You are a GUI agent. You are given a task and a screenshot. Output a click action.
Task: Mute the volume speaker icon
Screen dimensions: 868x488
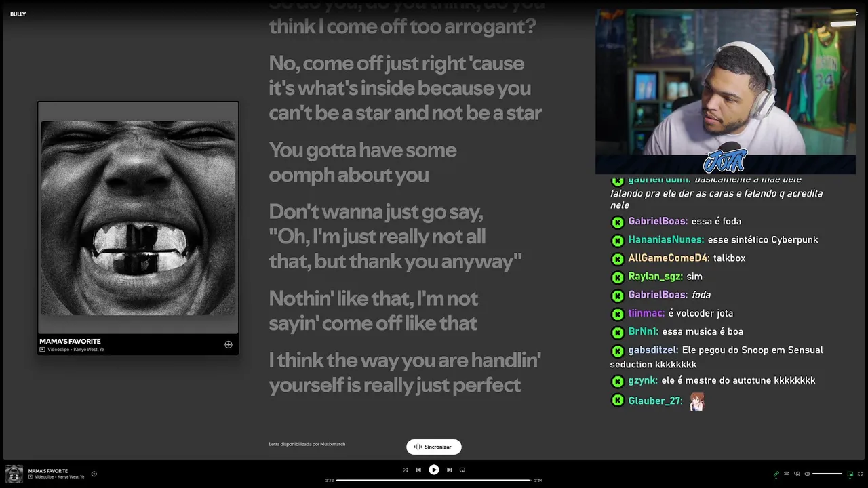click(x=807, y=474)
